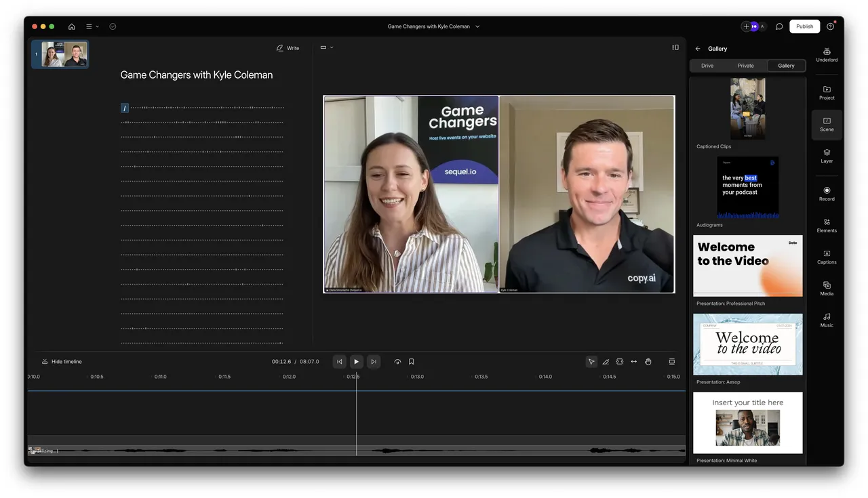Pick the Presentation: Aesop template
Viewport: 868px width, 498px height.
[748, 344]
